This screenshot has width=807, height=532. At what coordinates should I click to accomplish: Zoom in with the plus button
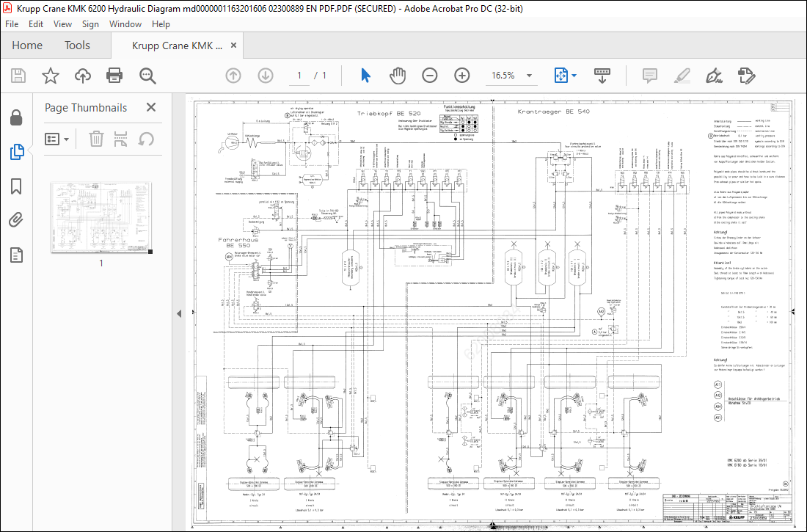pyautogui.click(x=461, y=76)
